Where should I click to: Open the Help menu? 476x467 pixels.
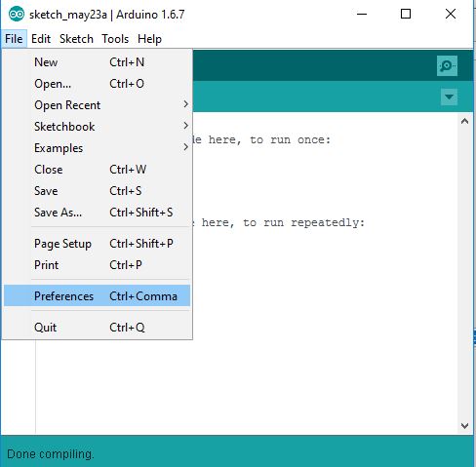tap(149, 39)
